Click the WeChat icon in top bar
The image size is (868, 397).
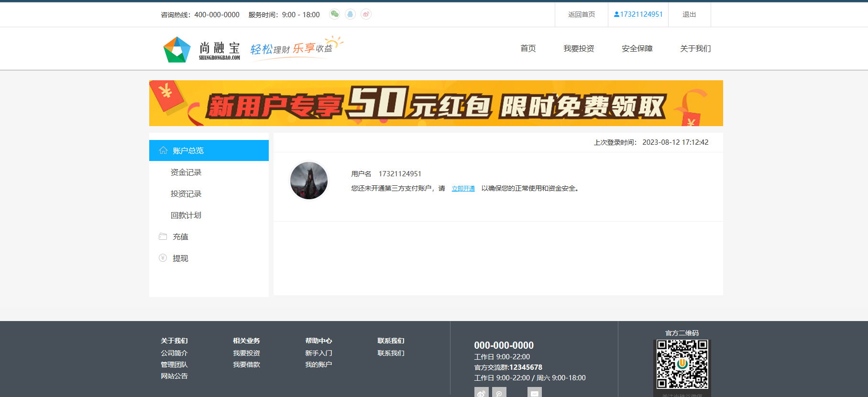[x=335, y=14]
